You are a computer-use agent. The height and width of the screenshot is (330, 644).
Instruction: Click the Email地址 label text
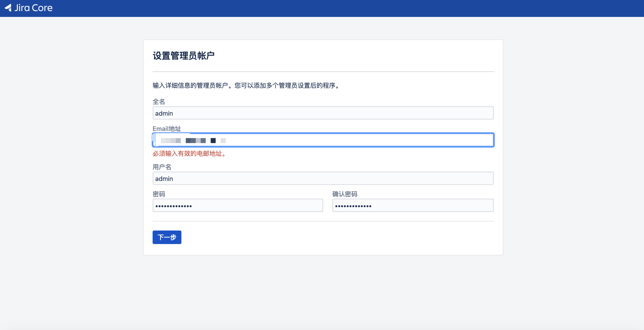[167, 129]
